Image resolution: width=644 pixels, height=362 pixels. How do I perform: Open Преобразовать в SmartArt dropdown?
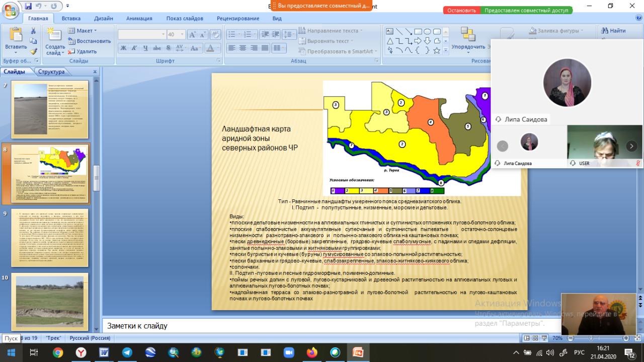339,51
